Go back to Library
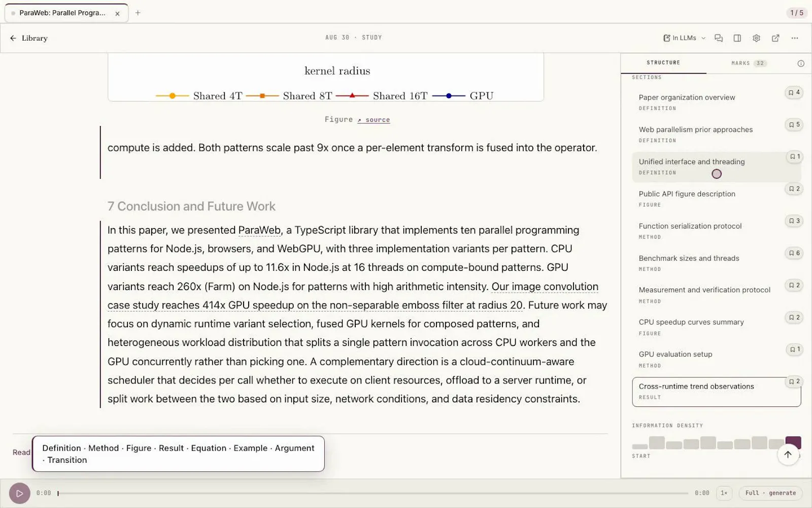 [29, 38]
